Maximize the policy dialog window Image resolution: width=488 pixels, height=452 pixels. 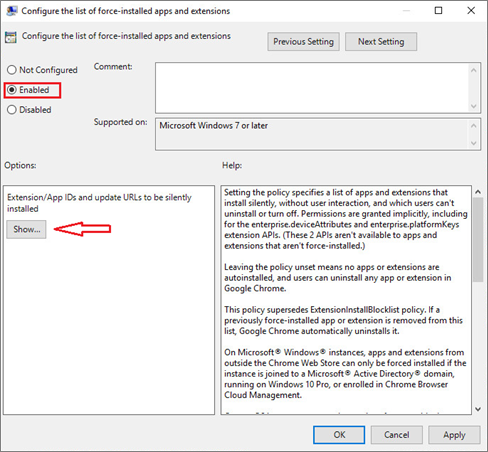pos(439,11)
